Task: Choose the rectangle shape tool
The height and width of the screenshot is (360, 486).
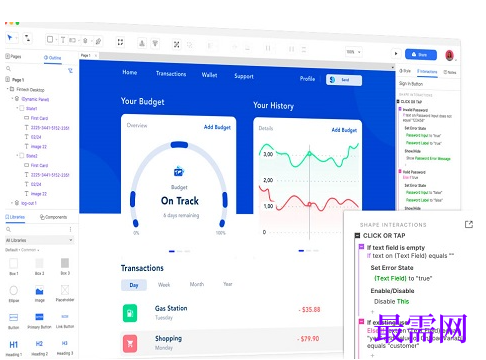Action: click(50, 39)
